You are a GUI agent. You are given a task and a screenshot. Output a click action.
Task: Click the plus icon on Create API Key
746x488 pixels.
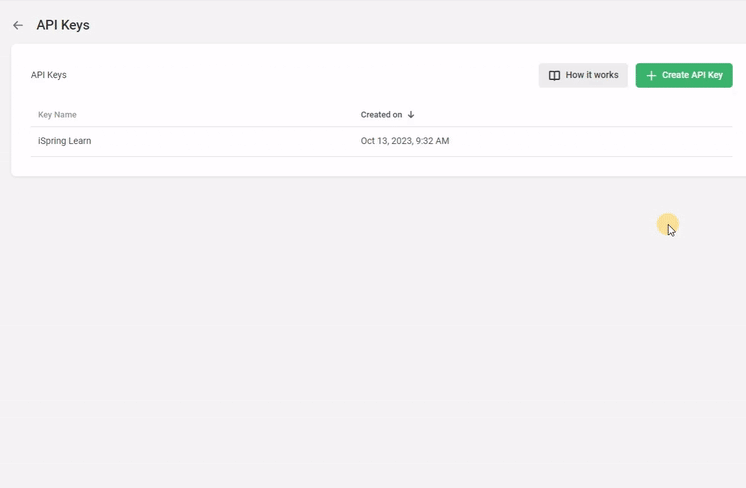tap(651, 76)
